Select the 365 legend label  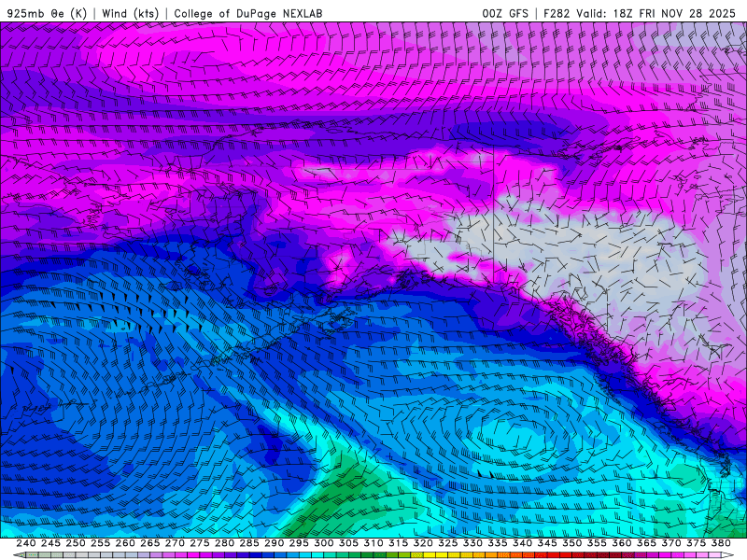[x=646, y=543]
